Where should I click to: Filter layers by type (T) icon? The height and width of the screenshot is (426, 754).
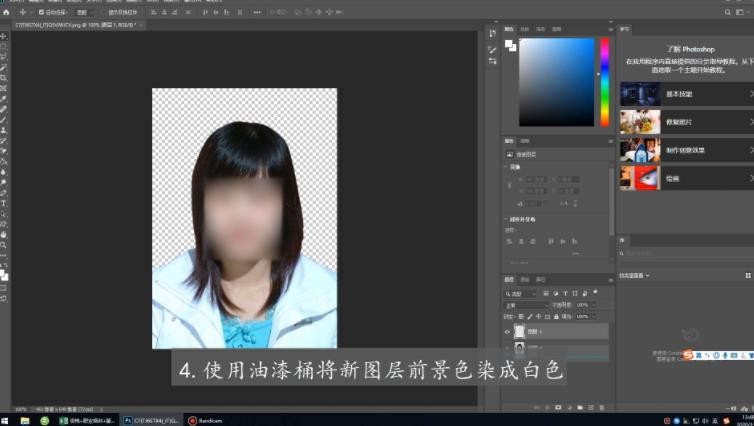click(x=566, y=293)
